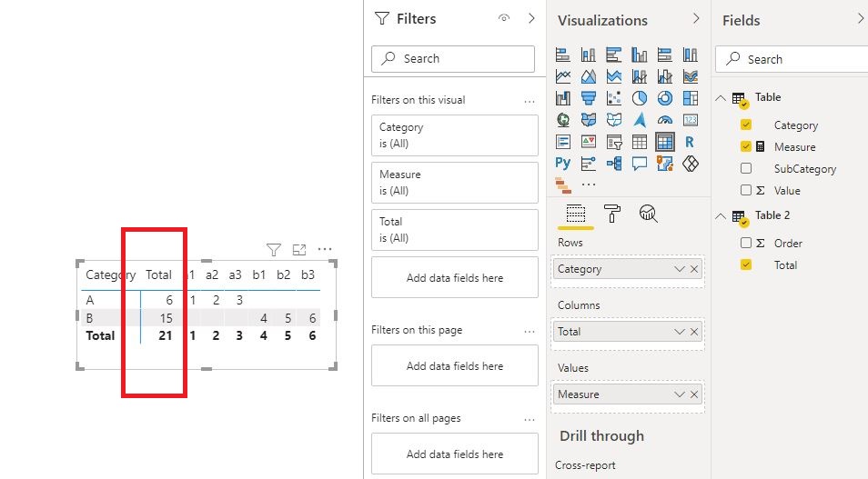Open More options above the matrix visual

(325, 249)
